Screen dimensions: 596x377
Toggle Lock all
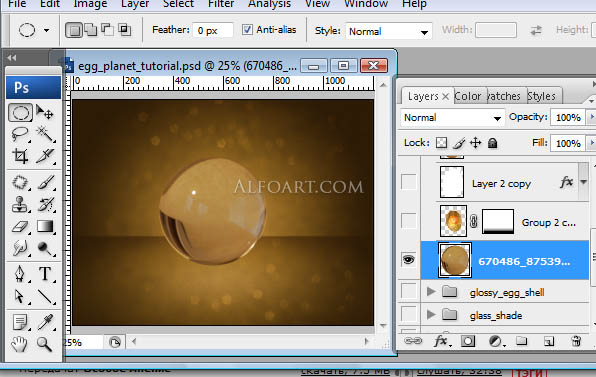point(493,143)
